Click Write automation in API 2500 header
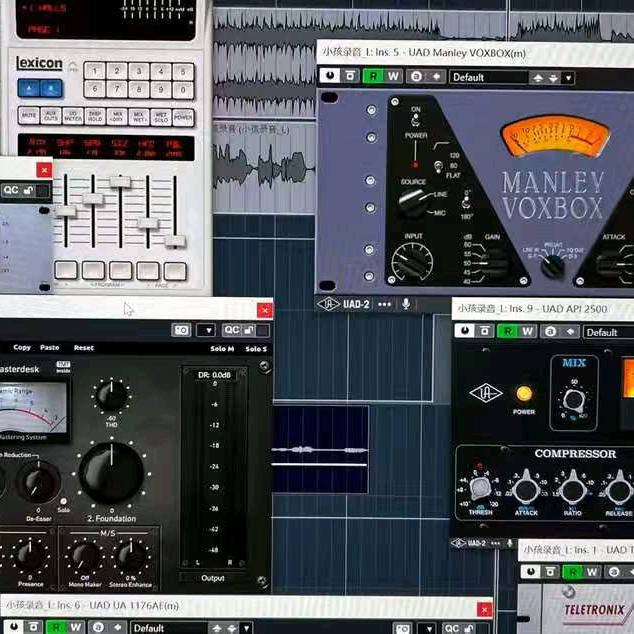This screenshot has width=634, height=634. coord(527,332)
